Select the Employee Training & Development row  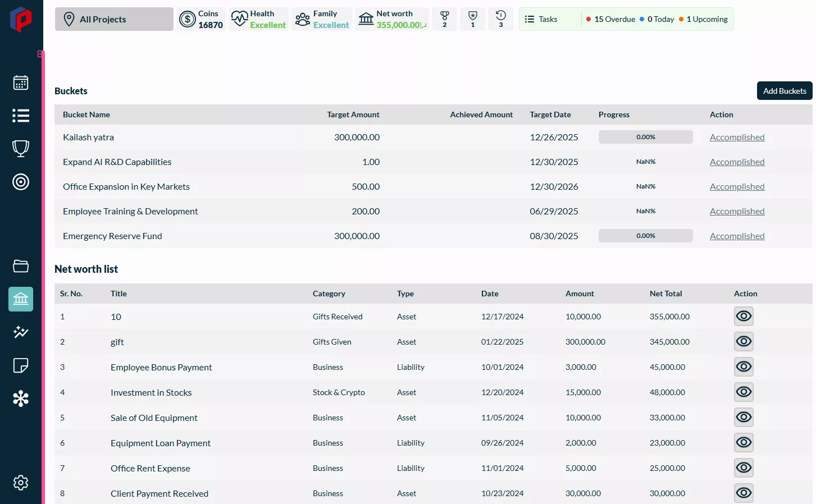(434, 211)
